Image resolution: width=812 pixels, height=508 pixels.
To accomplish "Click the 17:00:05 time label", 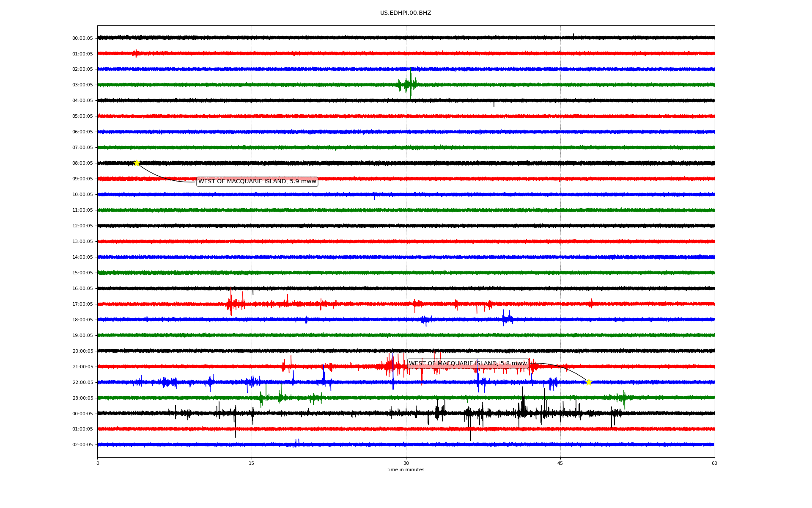I will coord(82,304).
